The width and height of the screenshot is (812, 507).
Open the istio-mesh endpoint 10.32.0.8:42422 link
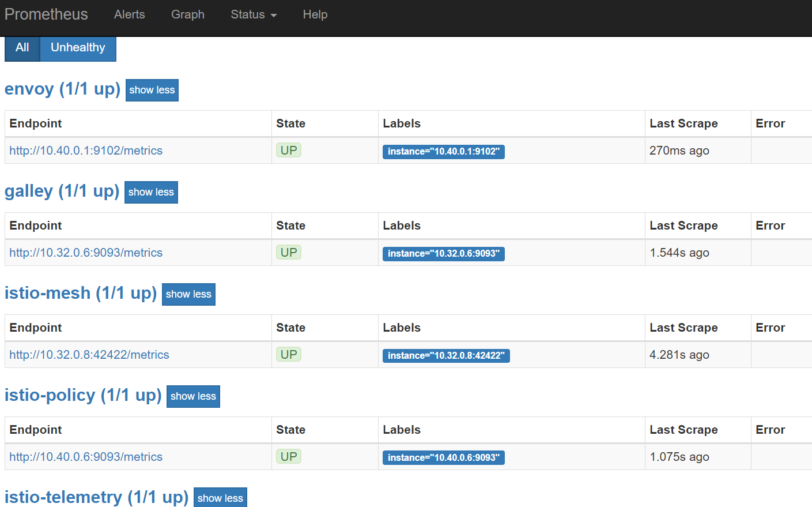pos(89,355)
